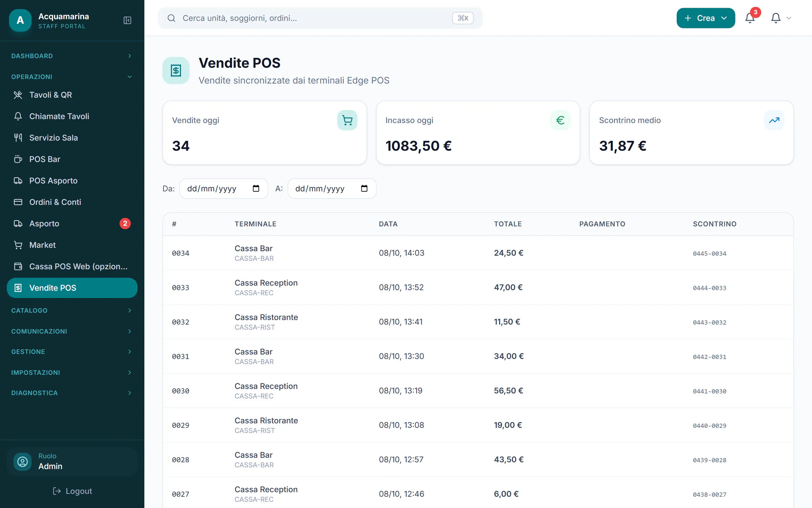This screenshot has height=508, width=812.
Task: Click the Logout link
Action: [72, 491]
